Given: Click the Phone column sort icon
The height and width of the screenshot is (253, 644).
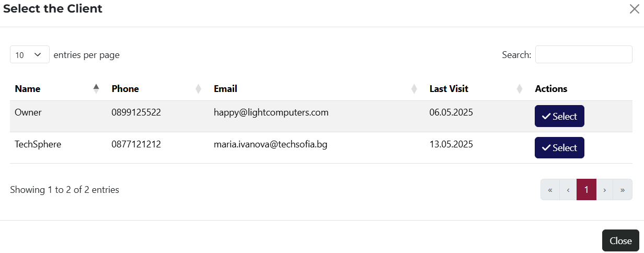Looking at the screenshot, I should click(x=199, y=89).
